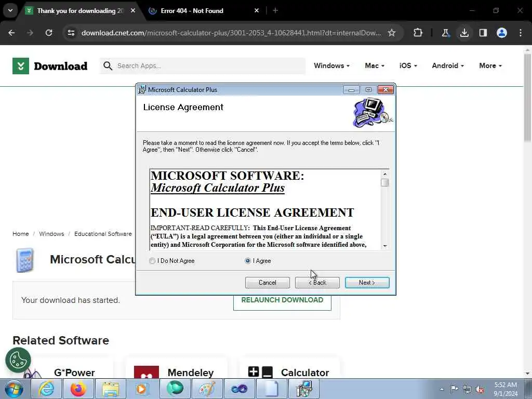Click the search magnifier icon
This screenshot has height=399, width=532.
click(108, 66)
